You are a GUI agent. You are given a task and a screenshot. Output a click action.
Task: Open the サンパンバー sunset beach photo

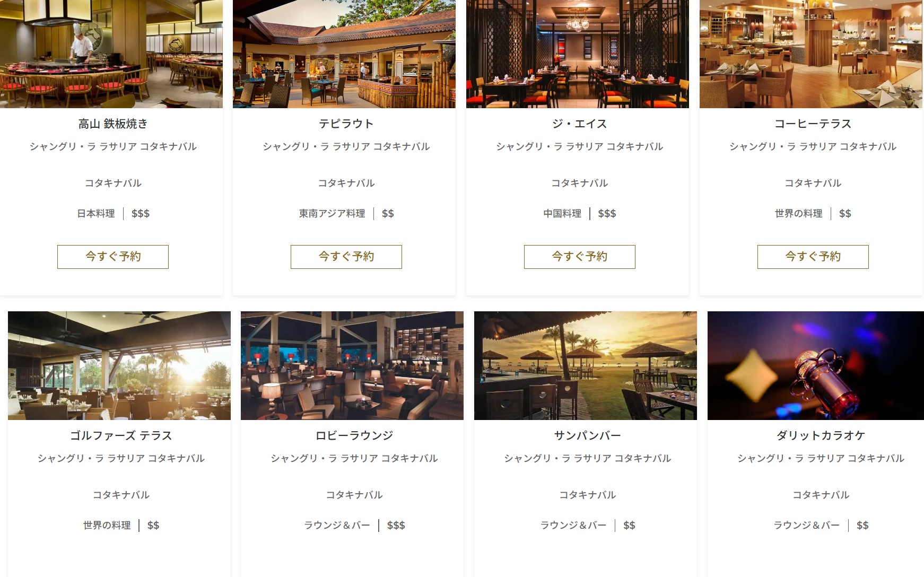586,365
